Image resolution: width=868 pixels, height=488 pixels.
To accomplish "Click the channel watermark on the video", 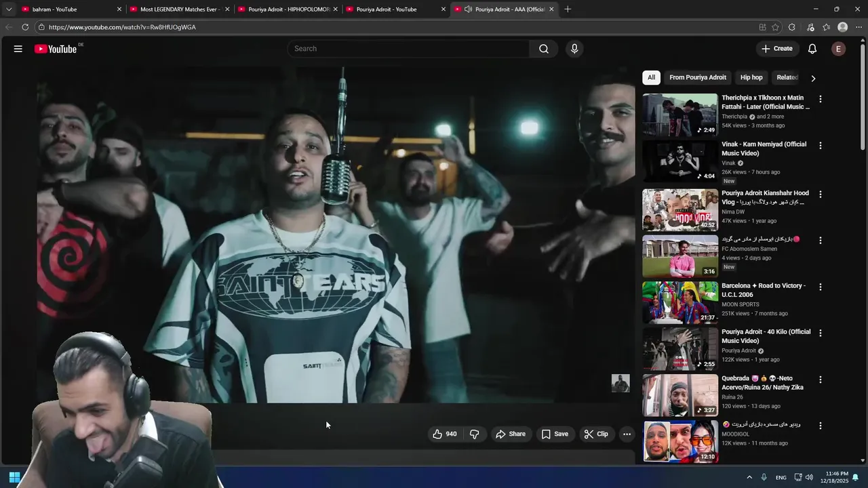I will point(620,384).
